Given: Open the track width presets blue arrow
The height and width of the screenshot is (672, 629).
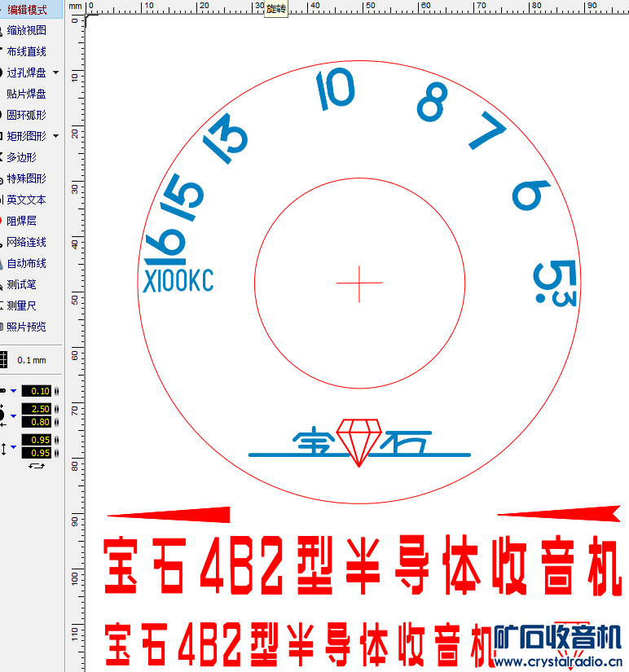Looking at the screenshot, I should [x=13, y=391].
